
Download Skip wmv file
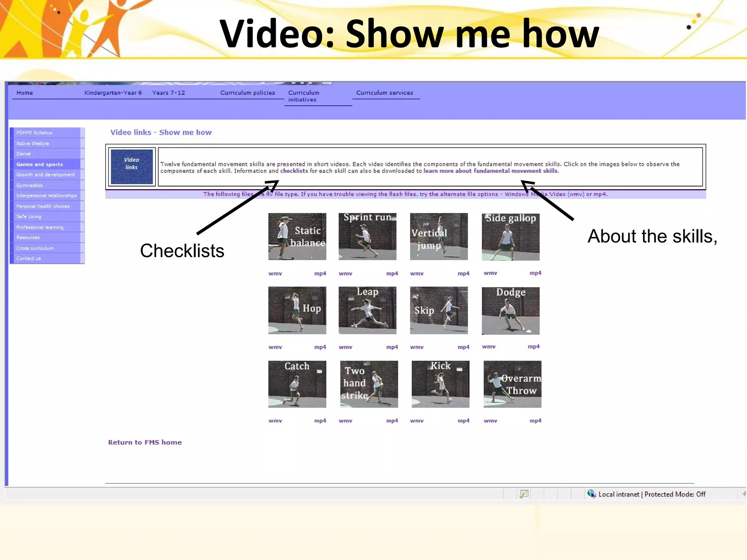click(417, 347)
